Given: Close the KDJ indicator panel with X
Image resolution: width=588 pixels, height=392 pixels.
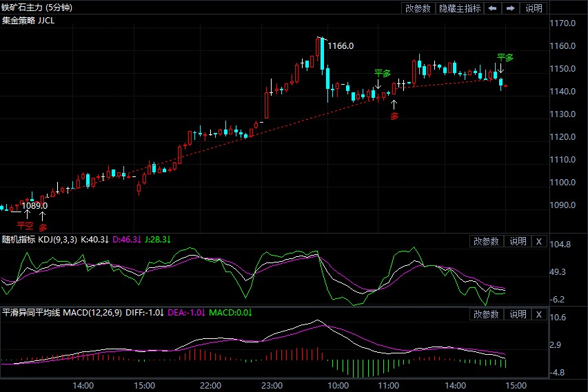Looking at the screenshot, I should 539,241.
